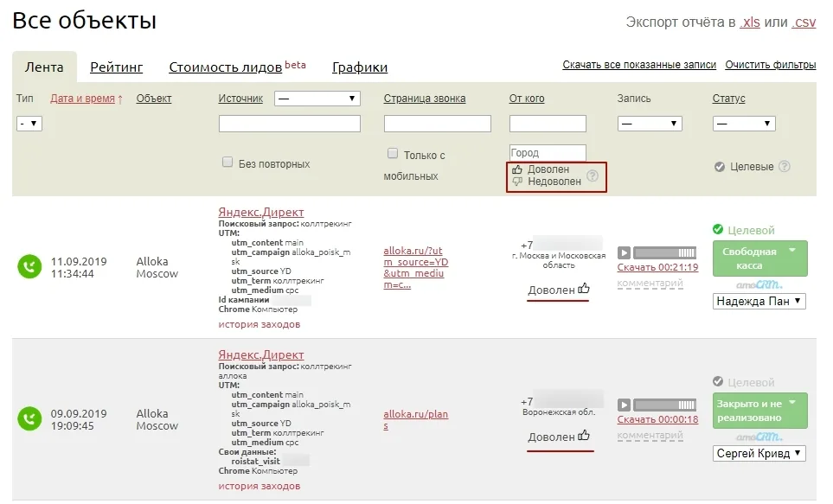Screen dimensions: 833x504
Task: Open the Сергей Кривд manager dropdown
Action: [759, 453]
